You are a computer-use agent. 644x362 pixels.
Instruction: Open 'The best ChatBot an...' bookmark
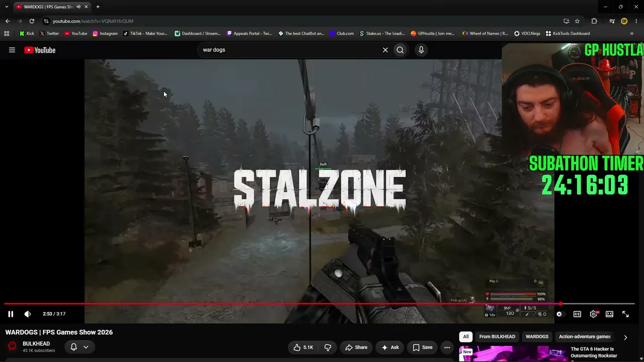301,34
